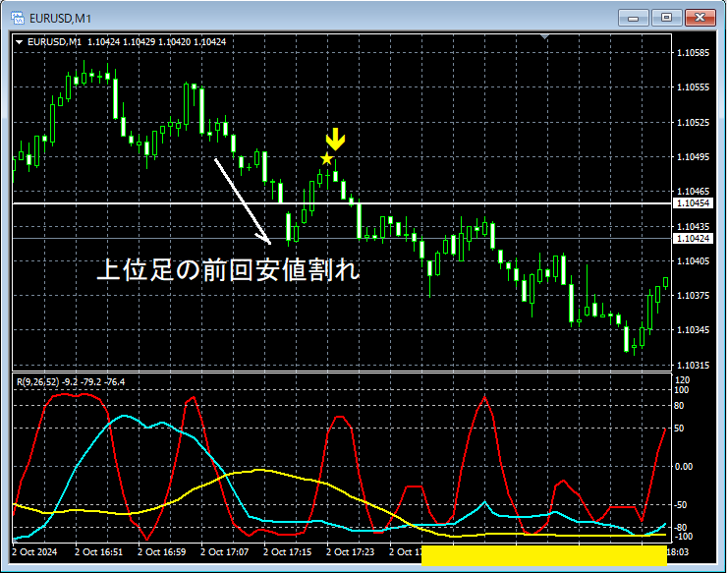Close the EURUSD,M1 chart window

coord(700,18)
